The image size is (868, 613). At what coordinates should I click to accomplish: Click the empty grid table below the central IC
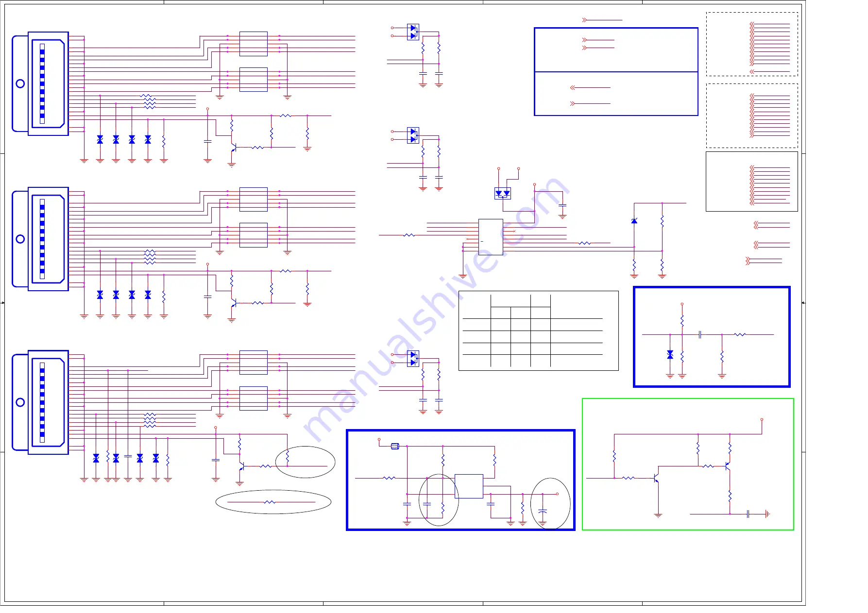pos(539,331)
